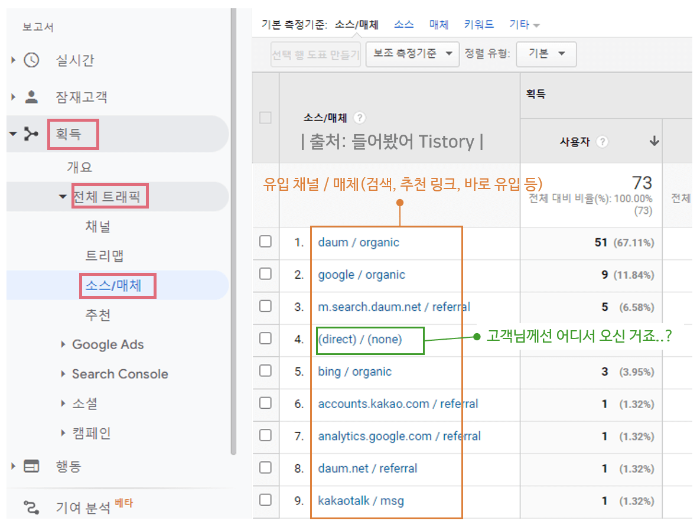Collapse the 전체 트래픽 subsection arrow
700x526 pixels.
62,196
